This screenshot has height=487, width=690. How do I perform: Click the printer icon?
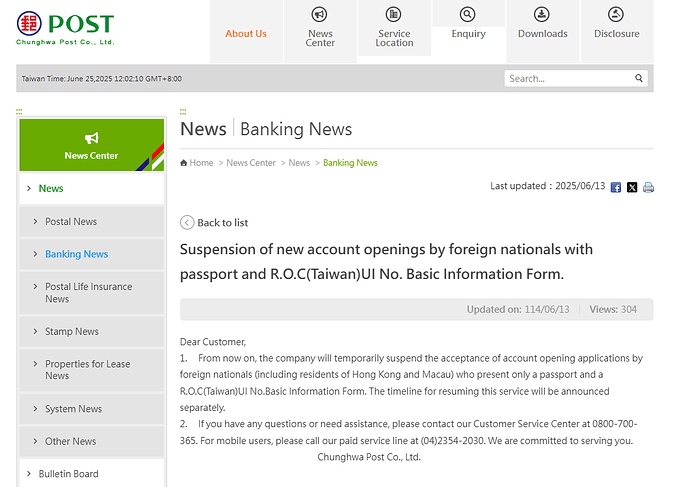[x=648, y=187]
